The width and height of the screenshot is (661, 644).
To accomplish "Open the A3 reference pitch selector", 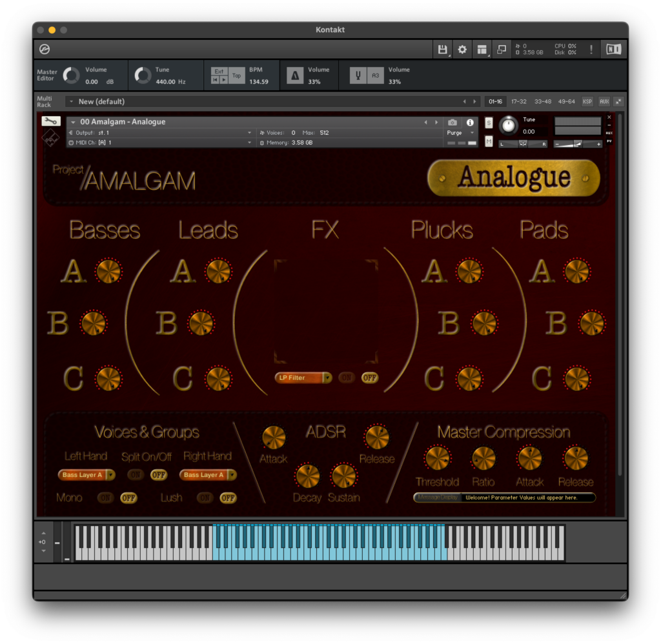I will click(x=375, y=75).
